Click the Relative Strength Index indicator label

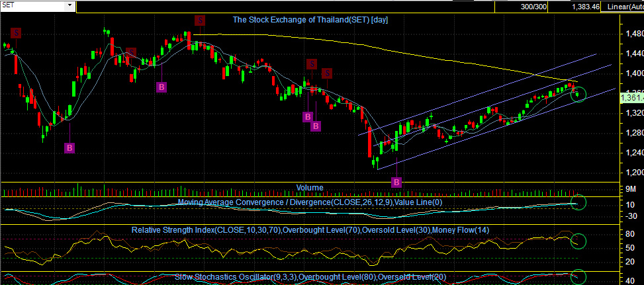(x=310, y=230)
